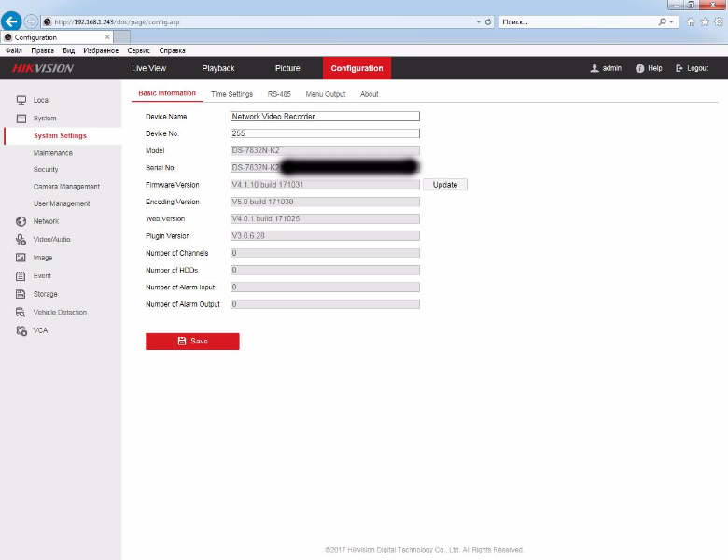Select the Configuration top tab

[x=357, y=68]
